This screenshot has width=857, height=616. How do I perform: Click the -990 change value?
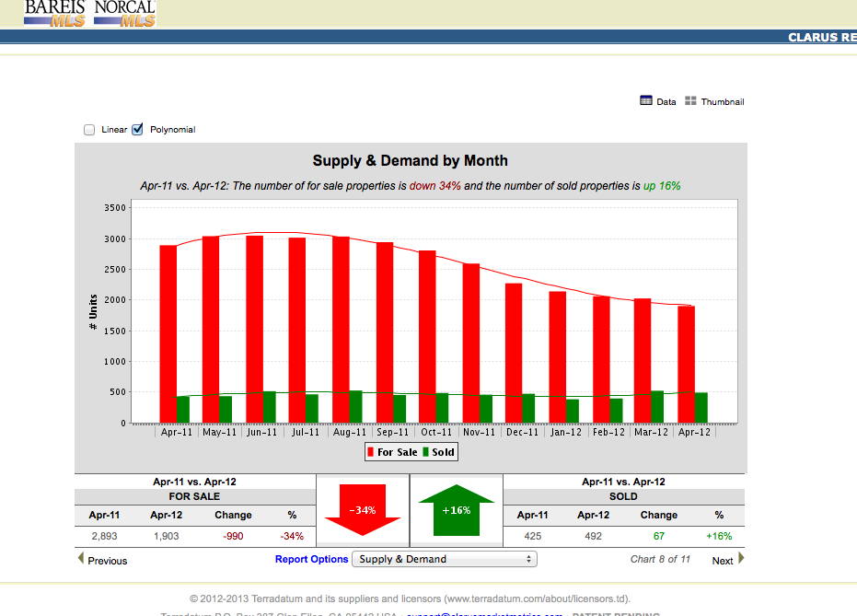pyautogui.click(x=233, y=536)
